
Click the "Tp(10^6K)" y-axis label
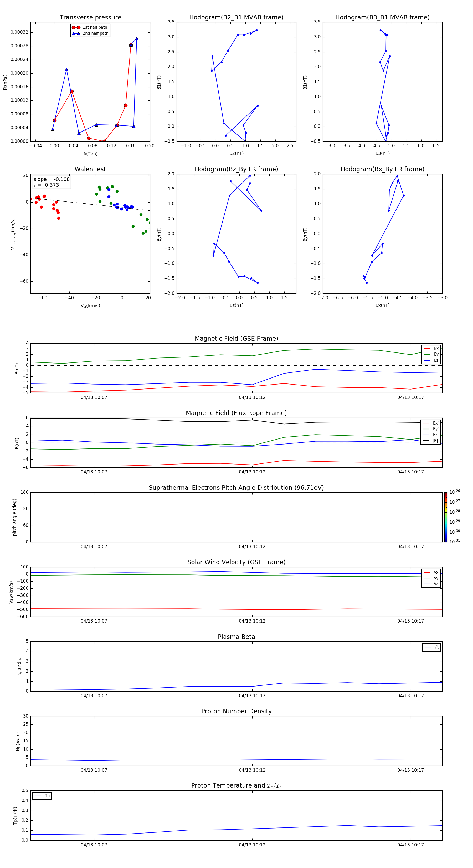15,815
